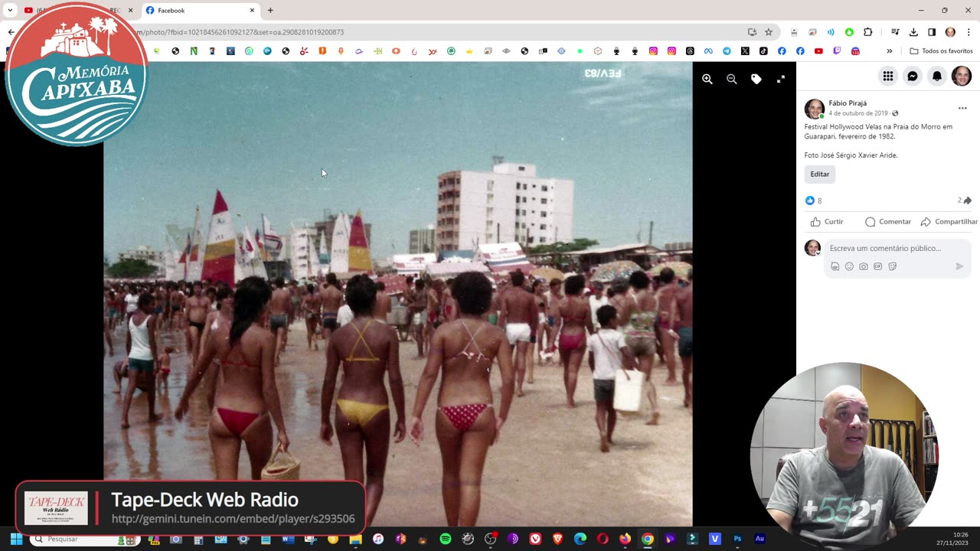Screen dimensions: 980x551
Task: Click install/cast icon in address bar
Action: 752,32
